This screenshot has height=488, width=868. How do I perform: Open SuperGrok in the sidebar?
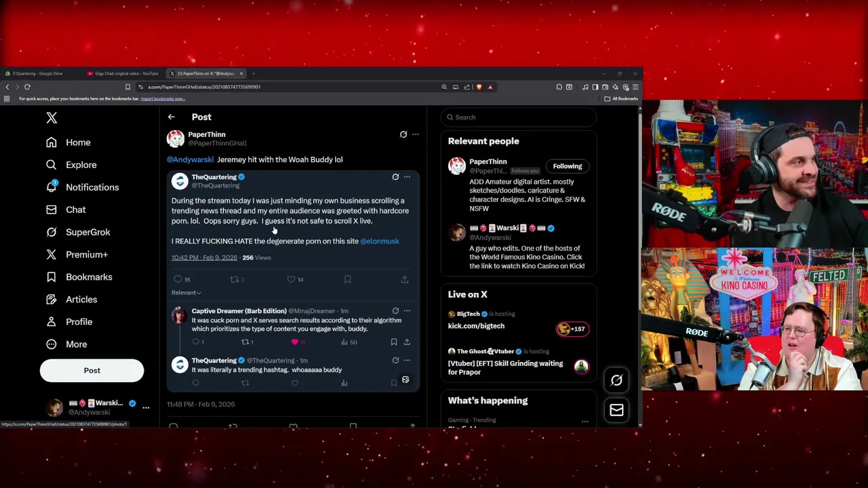(77, 232)
